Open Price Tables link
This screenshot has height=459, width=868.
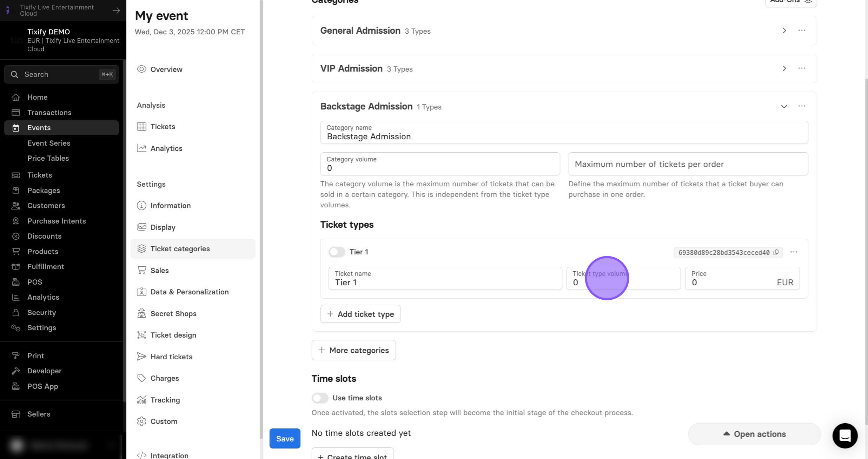48,158
